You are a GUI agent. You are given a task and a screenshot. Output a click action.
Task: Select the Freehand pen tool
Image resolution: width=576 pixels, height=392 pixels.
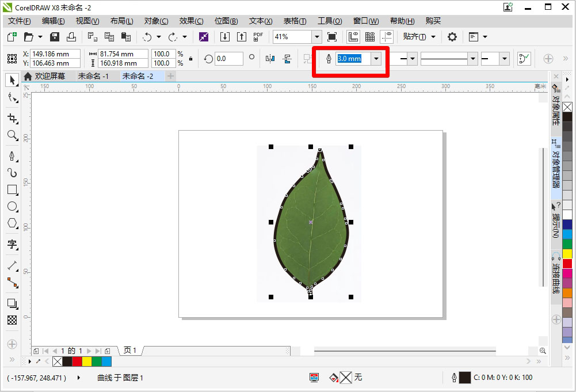click(x=13, y=156)
